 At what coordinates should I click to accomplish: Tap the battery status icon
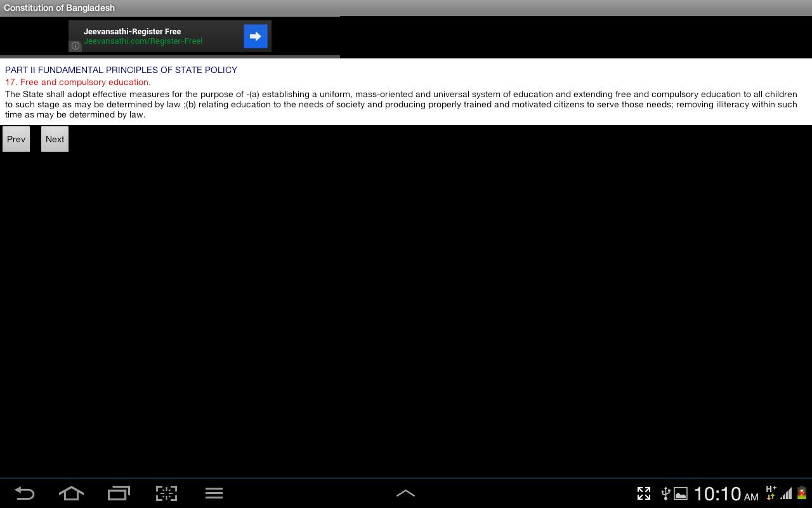click(802, 493)
